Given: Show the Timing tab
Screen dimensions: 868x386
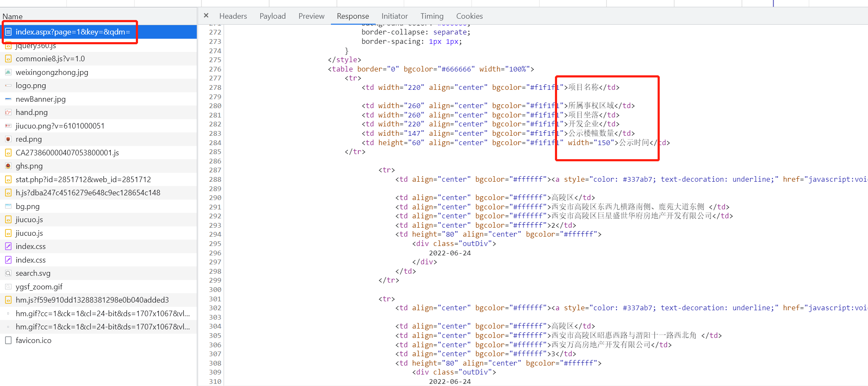Looking at the screenshot, I should (431, 16).
